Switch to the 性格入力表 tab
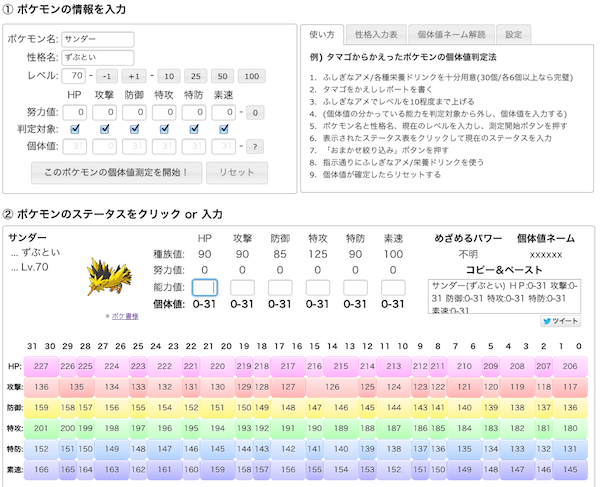Screen dimensions: 600x487 (376, 35)
